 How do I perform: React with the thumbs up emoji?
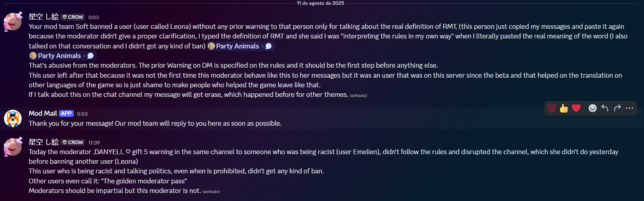[564, 108]
